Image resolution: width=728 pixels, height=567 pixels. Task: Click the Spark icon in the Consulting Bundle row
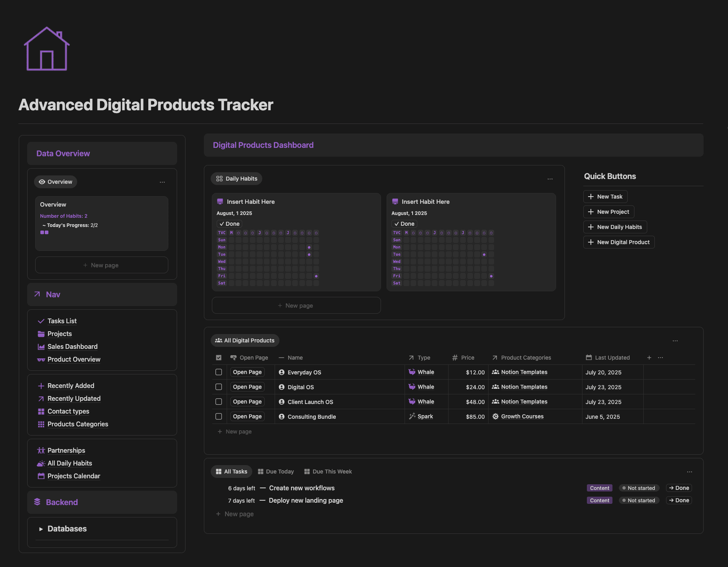pyautogui.click(x=412, y=416)
